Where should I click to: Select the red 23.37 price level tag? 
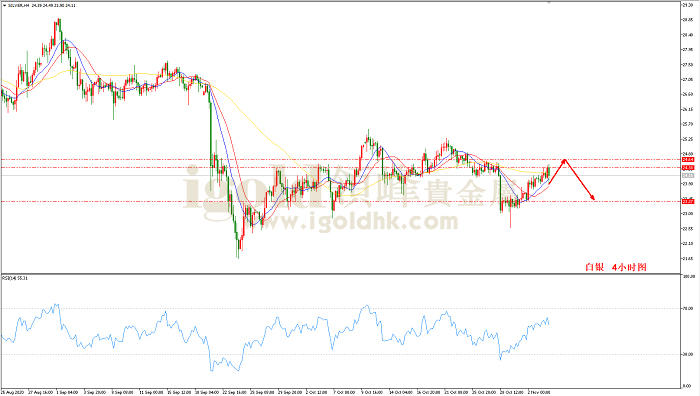coord(688,201)
